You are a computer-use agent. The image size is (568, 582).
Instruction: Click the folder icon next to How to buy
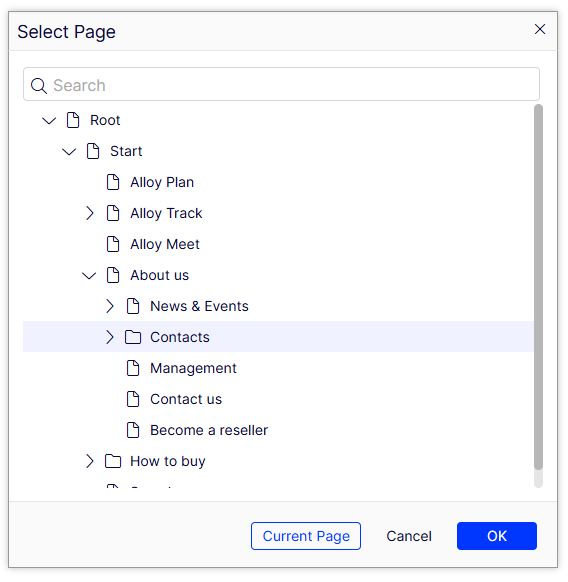[113, 461]
